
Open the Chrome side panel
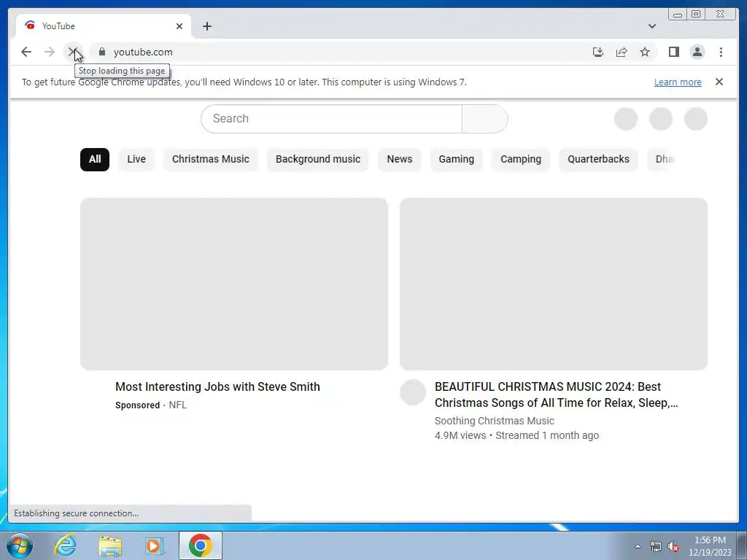tap(673, 52)
